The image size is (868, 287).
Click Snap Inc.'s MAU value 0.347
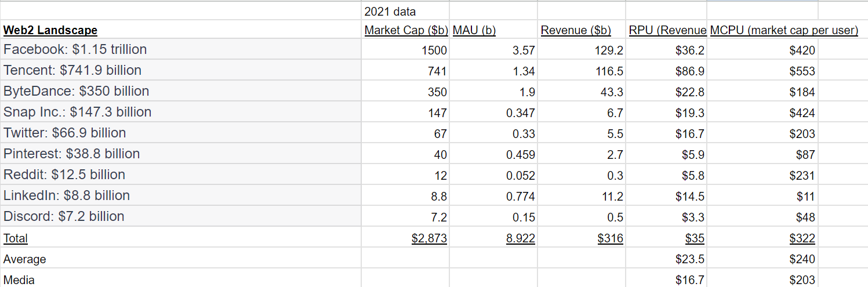tap(521, 113)
